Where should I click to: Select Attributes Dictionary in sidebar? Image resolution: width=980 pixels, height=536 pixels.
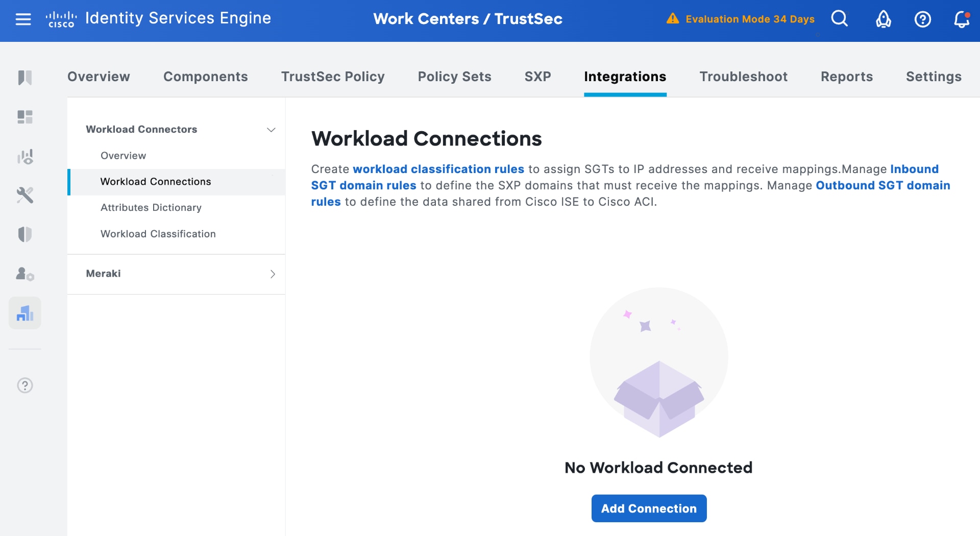[x=151, y=207]
